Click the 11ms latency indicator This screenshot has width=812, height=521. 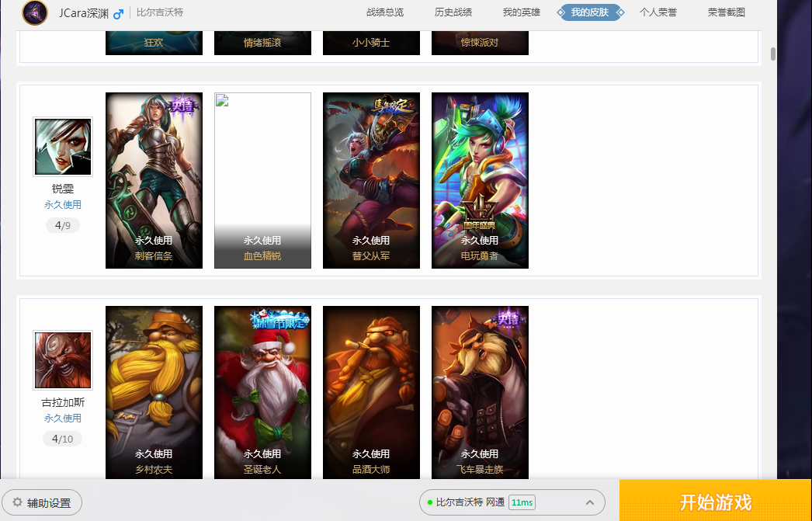coord(522,502)
